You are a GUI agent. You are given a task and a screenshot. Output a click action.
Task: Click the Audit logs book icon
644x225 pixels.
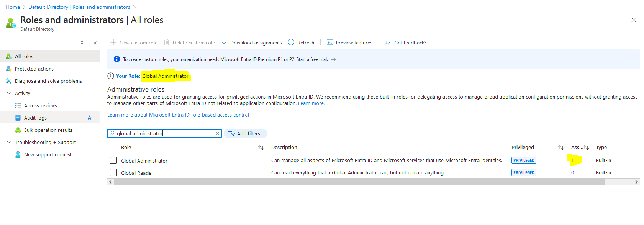point(18,118)
